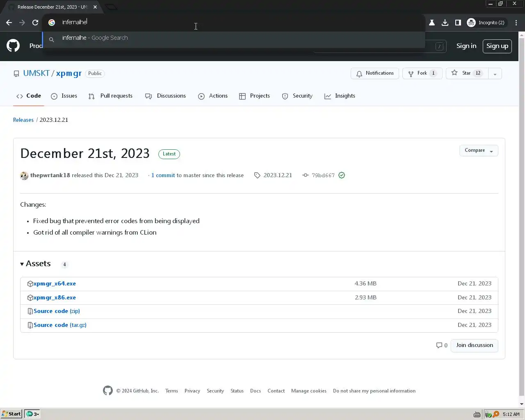Open the Windows Start button
Viewport: 525px width, 420px height.
coord(11,414)
